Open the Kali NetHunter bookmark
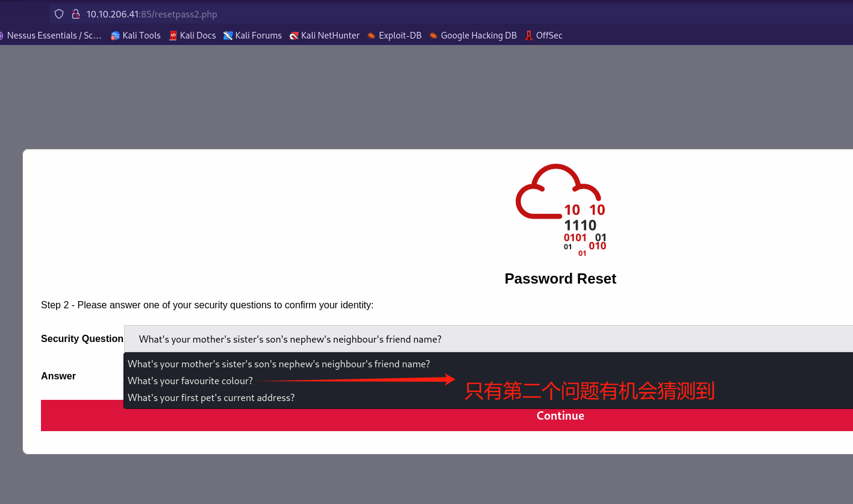This screenshot has width=853, height=504. (324, 36)
